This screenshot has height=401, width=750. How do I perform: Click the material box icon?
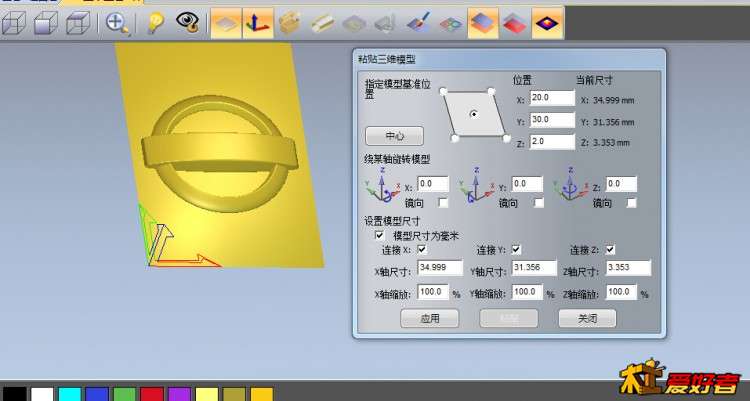290,23
